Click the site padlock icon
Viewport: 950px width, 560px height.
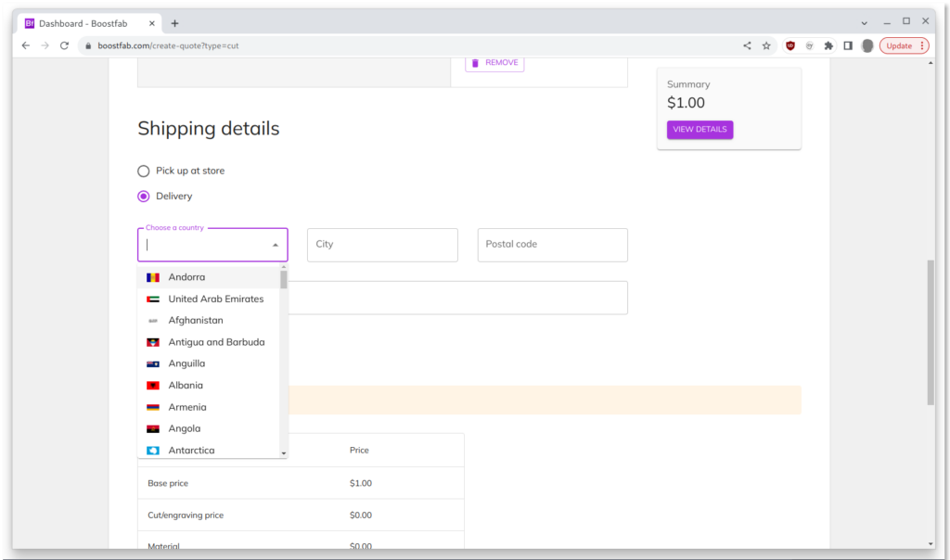88,46
